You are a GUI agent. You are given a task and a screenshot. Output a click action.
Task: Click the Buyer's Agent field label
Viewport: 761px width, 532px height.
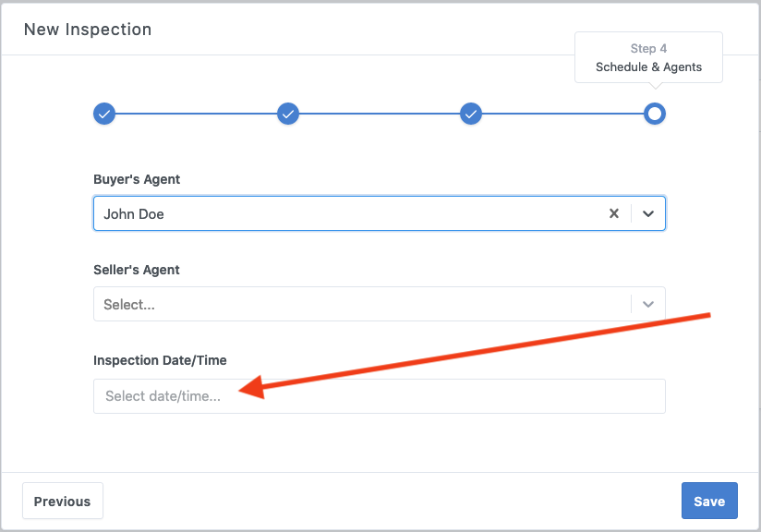pyautogui.click(x=137, y=179)
